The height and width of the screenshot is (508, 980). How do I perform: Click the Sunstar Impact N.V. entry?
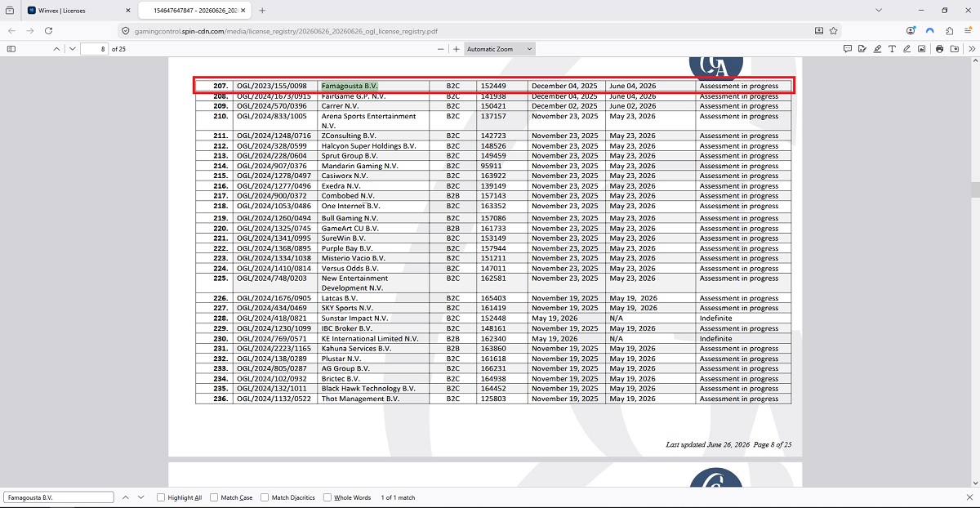tap(354, 319)
